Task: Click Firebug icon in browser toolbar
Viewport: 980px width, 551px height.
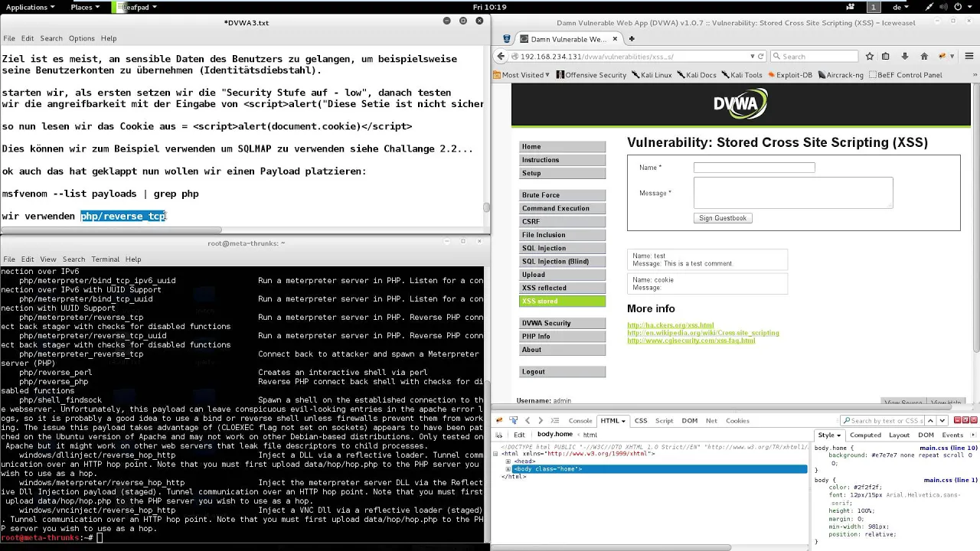Action: coord(942,56)
